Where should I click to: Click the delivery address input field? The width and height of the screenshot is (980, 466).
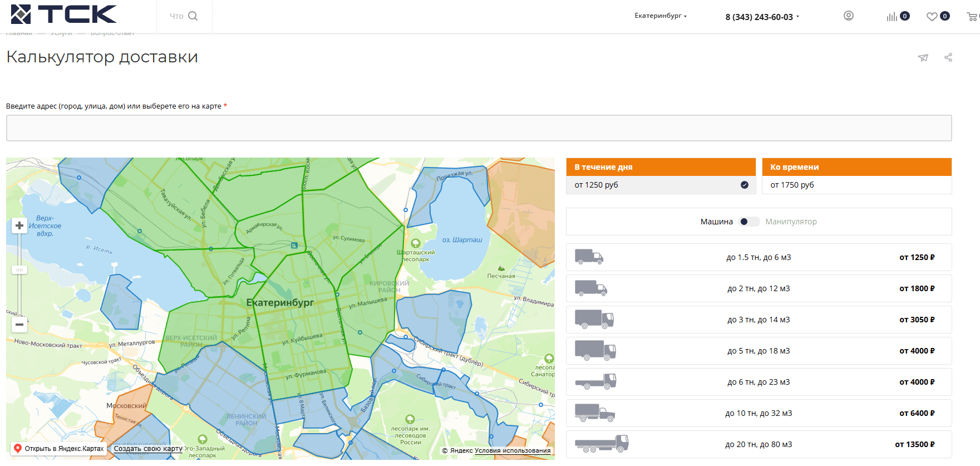click(479, 128)
